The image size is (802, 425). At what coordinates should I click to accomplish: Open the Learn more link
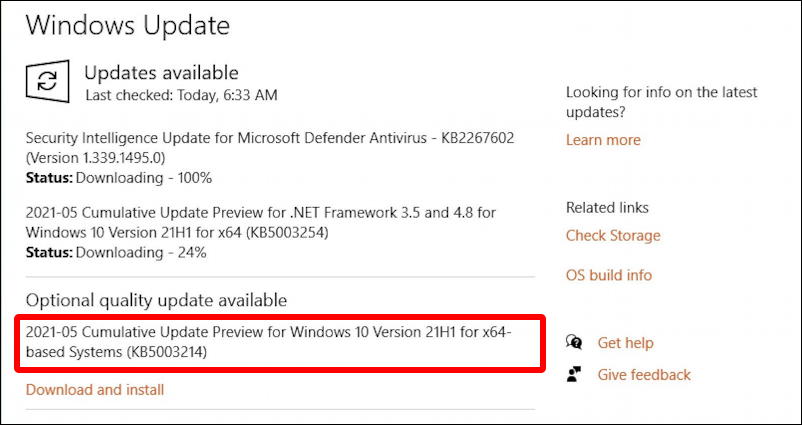(603, 140)
